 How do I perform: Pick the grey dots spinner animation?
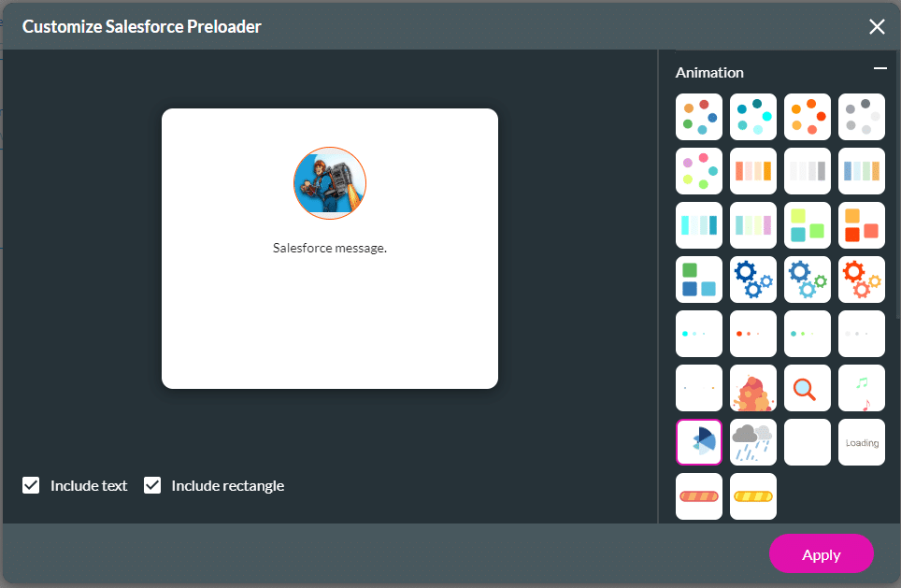pos(862,117)
